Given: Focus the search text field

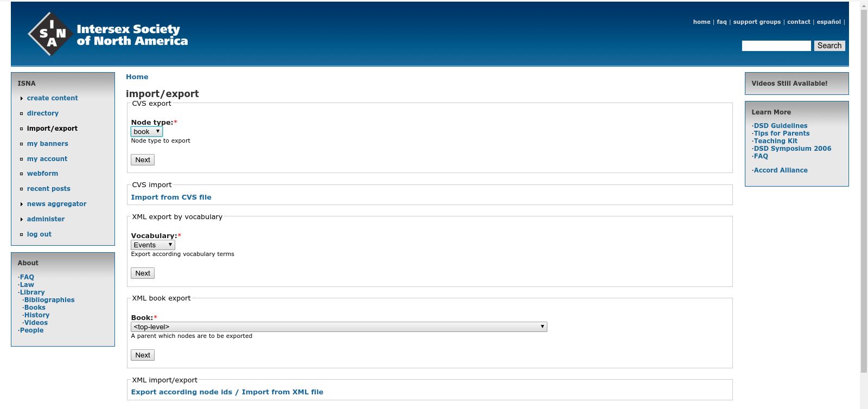Looking at the screenshot, I should pos(776,46).
